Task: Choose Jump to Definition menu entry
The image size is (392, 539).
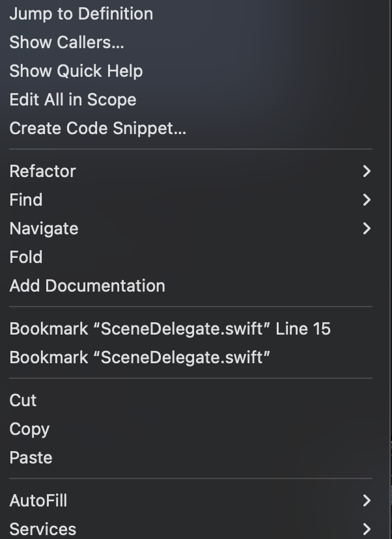Action: click(x=81, y=14)
